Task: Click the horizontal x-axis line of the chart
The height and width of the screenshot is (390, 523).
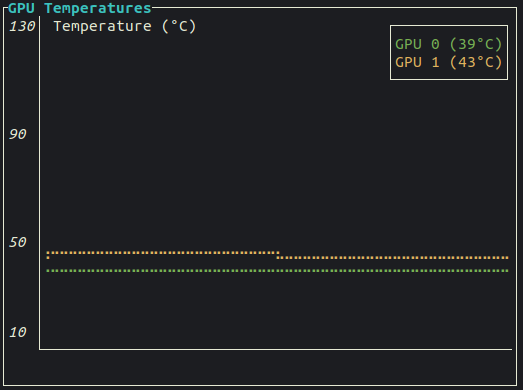Action: tap(276, 349)
